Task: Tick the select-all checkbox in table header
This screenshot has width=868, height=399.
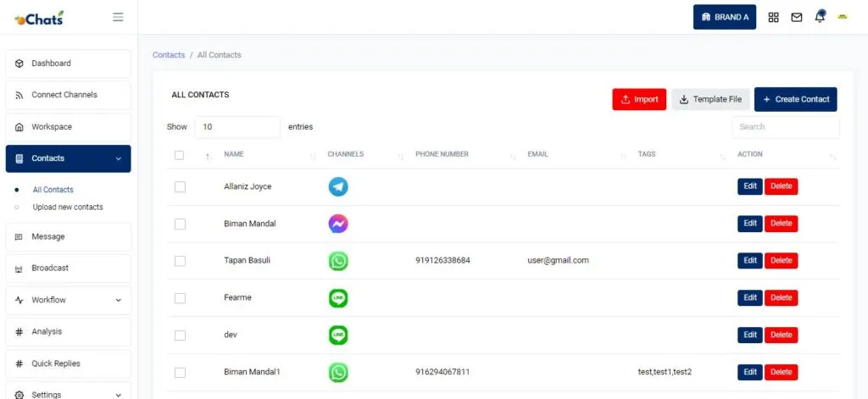Action: point(180,156)
